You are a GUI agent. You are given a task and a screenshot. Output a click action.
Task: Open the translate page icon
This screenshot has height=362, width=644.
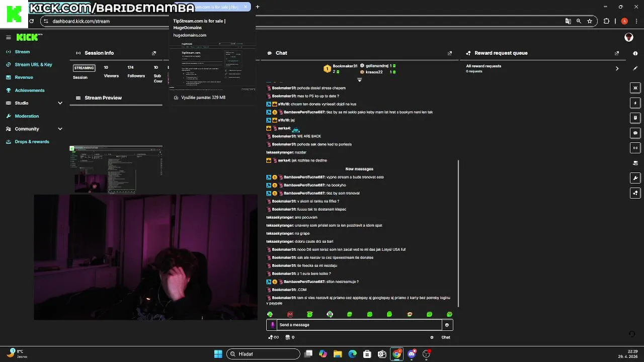pos(568,21)
